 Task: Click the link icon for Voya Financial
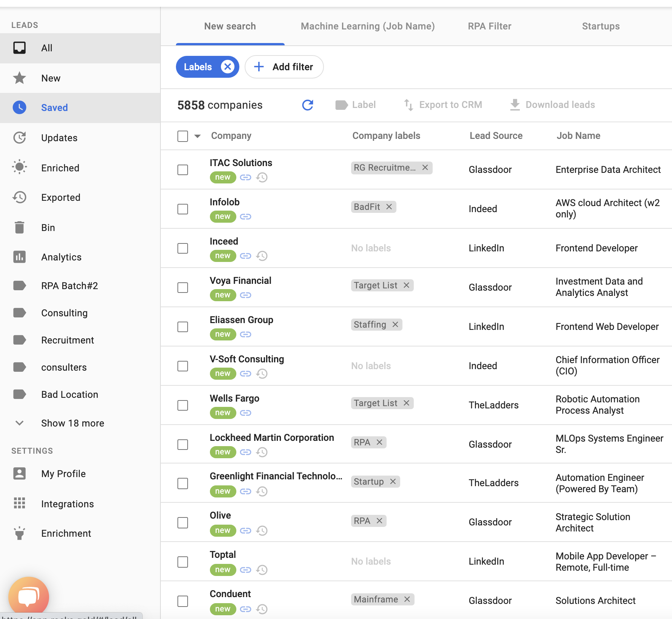pos(245,295)
